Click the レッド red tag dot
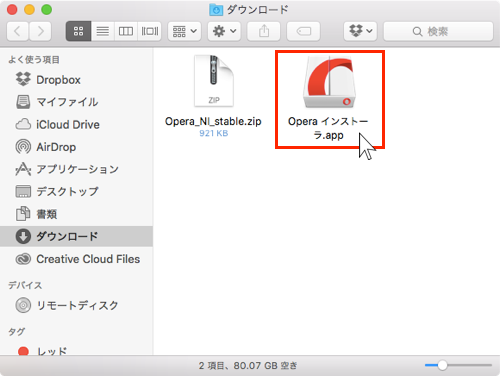Screen dimensions: 500x376 (23, 351)
